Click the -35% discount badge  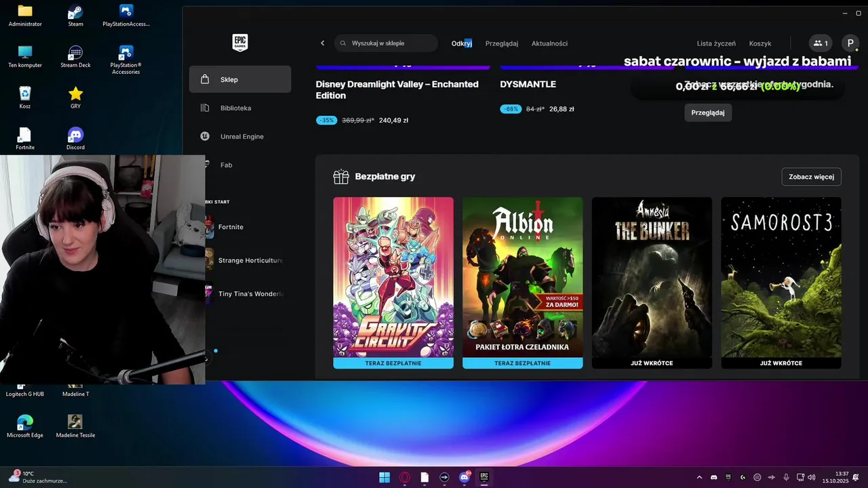coord(326,120)
